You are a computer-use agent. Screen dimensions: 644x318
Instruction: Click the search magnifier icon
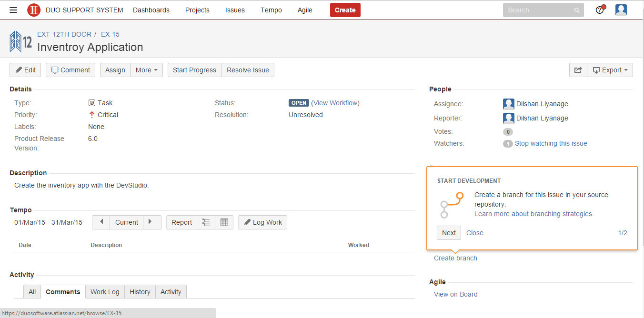point(577,10)
